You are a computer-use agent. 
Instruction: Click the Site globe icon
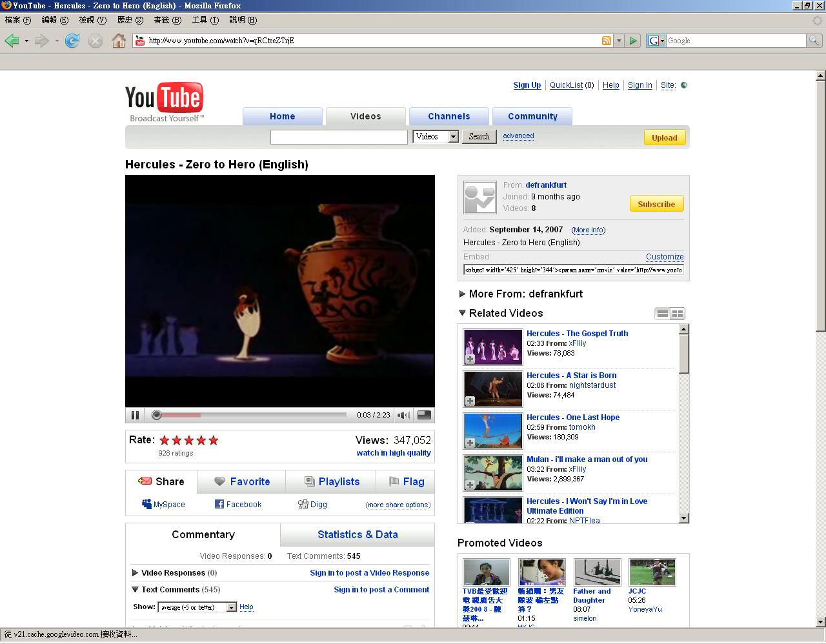[x=684, y=85]
